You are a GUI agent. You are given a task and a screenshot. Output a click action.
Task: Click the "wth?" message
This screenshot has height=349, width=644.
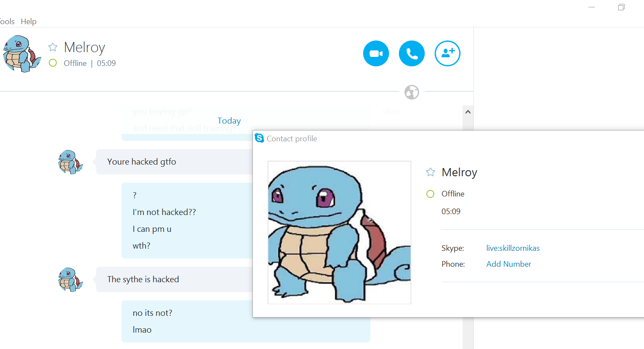click(x=141, y=246)
